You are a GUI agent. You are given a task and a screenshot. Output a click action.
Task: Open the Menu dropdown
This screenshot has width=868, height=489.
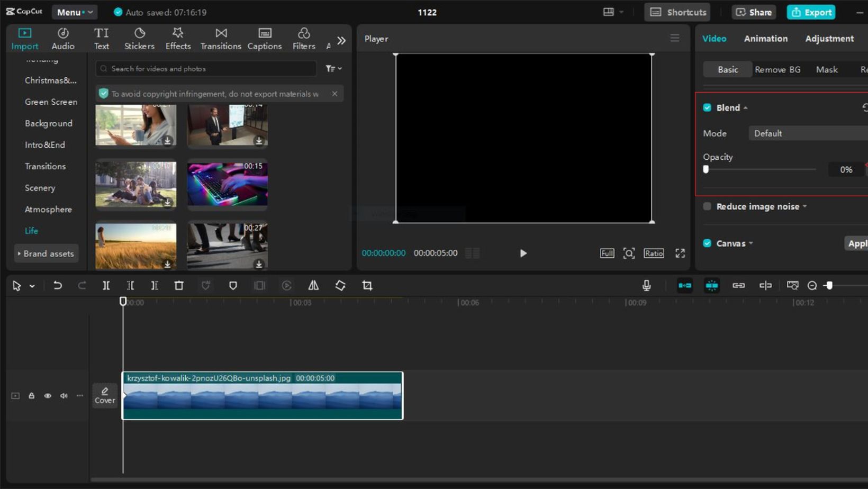point(75,12)
